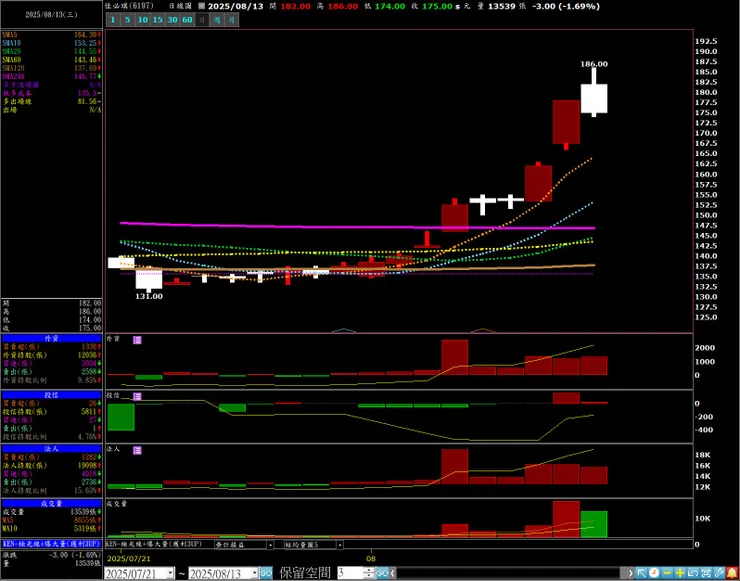Image resolution: width=740 pixels, height=581 pixels.
Task: Click the pointer arrow tool icon
Action: [641, 573]
